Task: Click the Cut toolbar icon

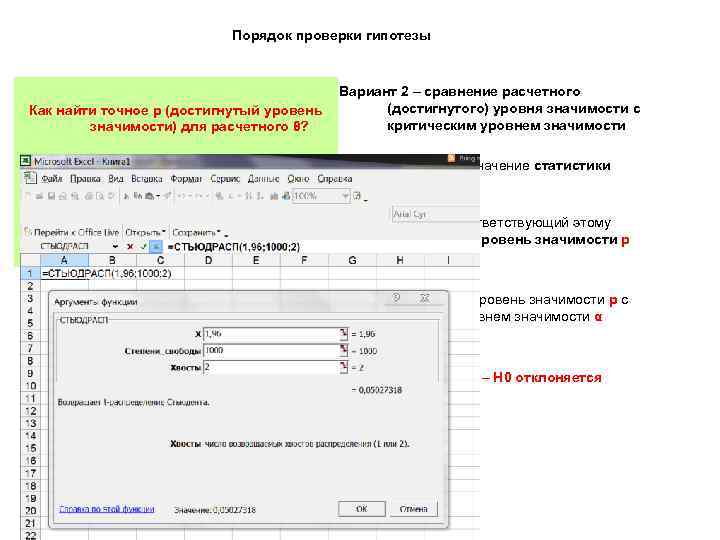Action: 126,196
